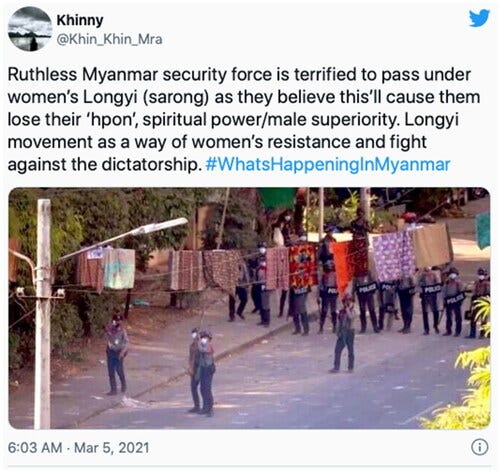The image size is (500, 472).
Task: Click the tweet text starting with 'Ruthless Myanmar'
Action: [x=243, y=119]
